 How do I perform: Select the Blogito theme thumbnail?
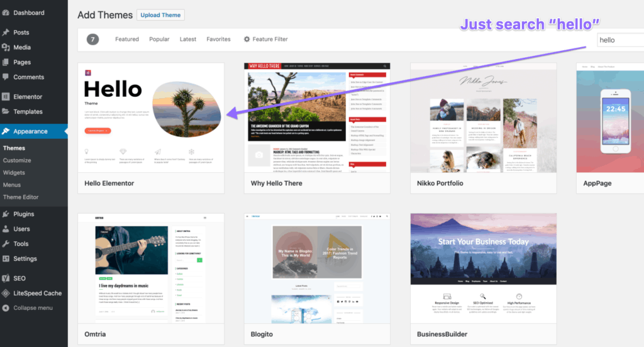[x=317, y=268]
